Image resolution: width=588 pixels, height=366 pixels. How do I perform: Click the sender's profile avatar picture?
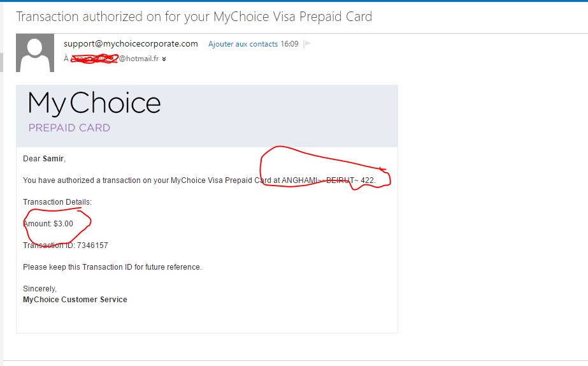point(34,52)
